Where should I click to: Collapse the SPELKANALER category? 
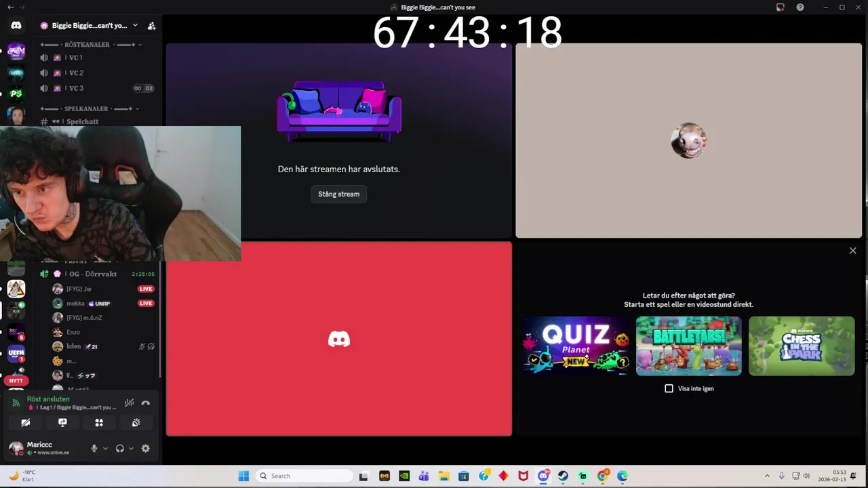[x=90, y=108]
